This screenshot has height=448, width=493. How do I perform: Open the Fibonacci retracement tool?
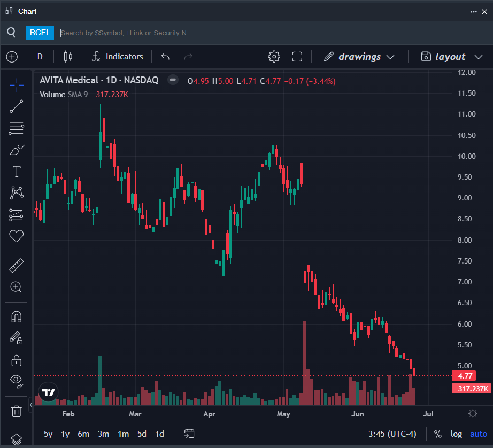pos(17,128)
